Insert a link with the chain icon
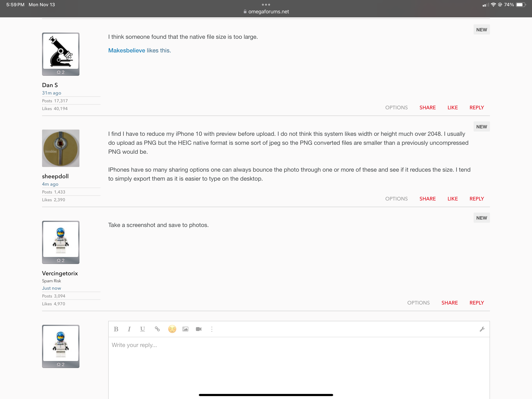The image size is (532, 399). 157,329
